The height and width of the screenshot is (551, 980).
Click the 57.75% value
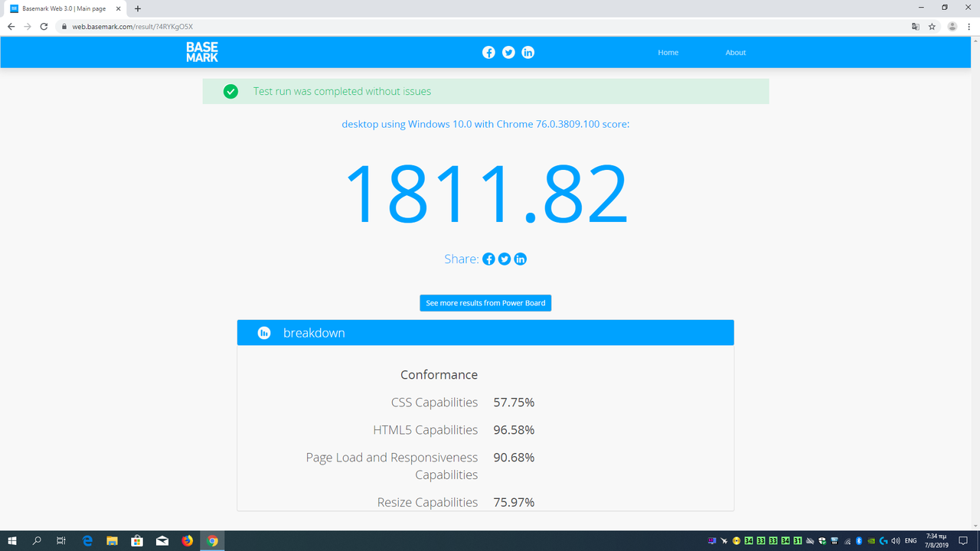[x=514, y=403]
